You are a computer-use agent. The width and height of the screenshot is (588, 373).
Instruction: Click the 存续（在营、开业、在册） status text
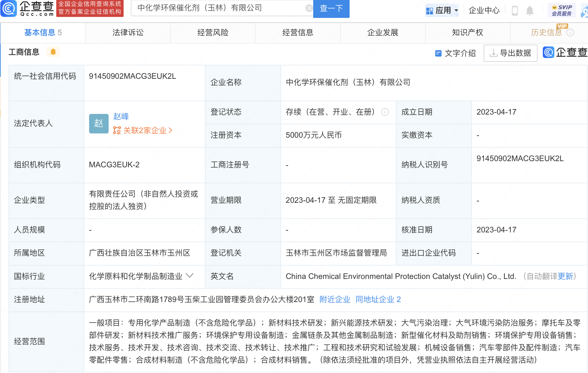(x=330, y=112)
